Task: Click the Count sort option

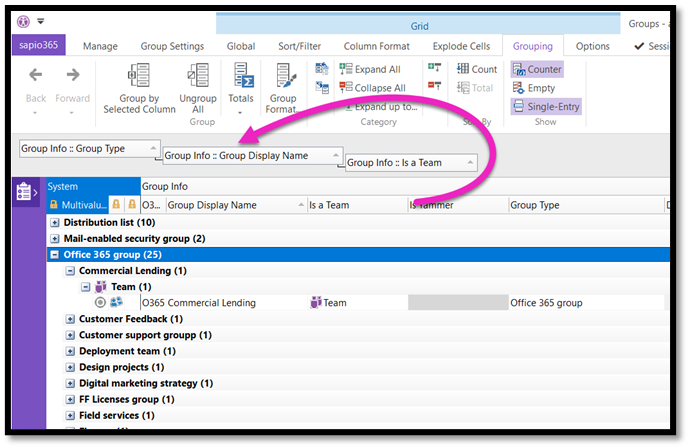Action: click(477, 69)
